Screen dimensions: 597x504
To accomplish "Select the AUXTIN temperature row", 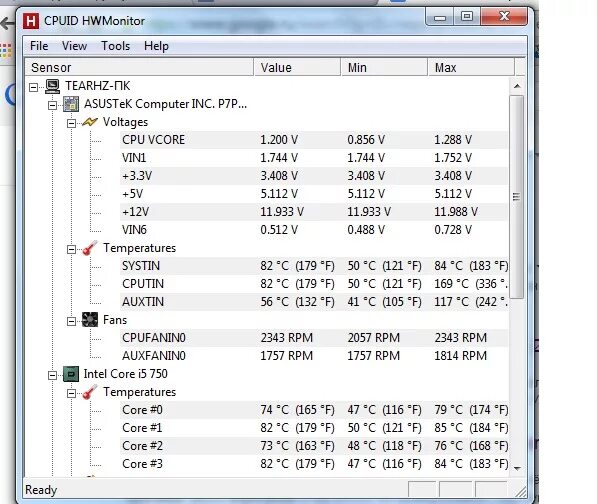I will (314, 302).
